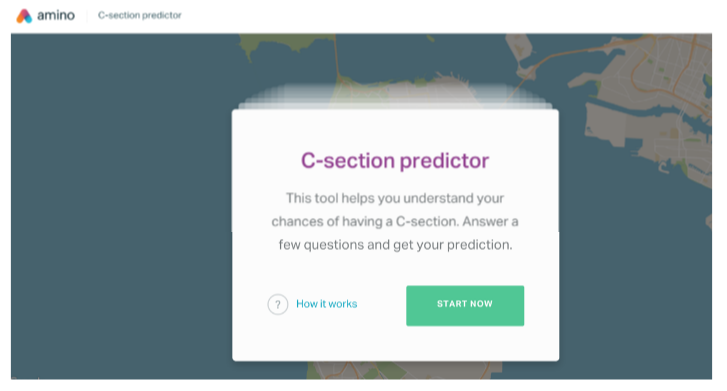Click the line "few questions and get your prediction."

tap(395, 244)
